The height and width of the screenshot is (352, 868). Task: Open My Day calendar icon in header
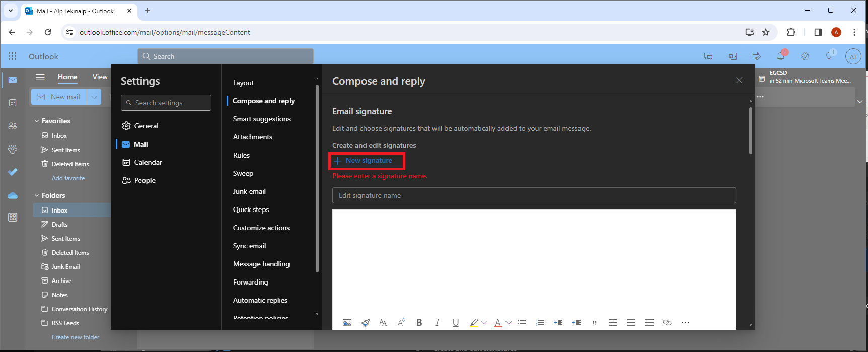pyautogui.click(x=756, y=56)
